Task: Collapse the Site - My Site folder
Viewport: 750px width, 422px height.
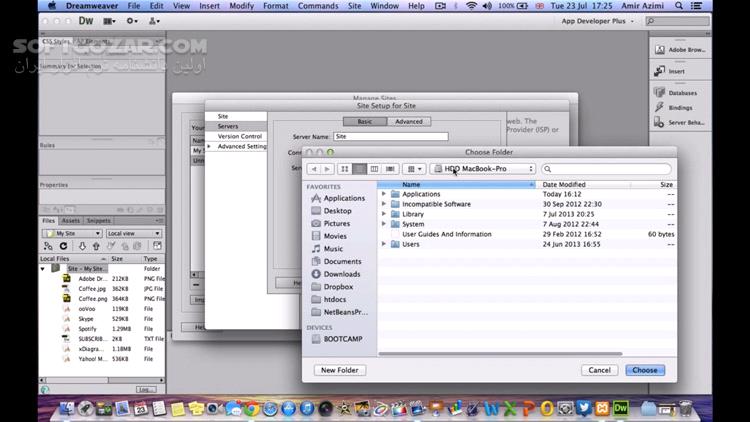Action: (43, 269)
